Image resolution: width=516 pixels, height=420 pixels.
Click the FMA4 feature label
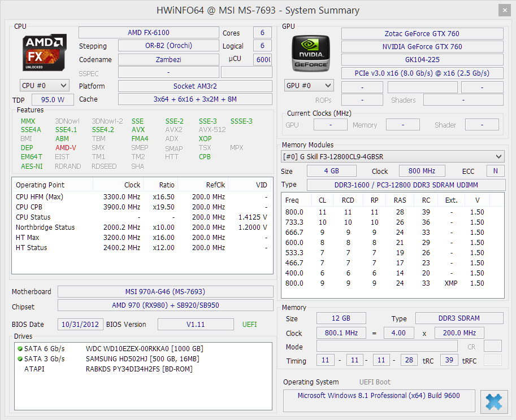tap(140, 139)
